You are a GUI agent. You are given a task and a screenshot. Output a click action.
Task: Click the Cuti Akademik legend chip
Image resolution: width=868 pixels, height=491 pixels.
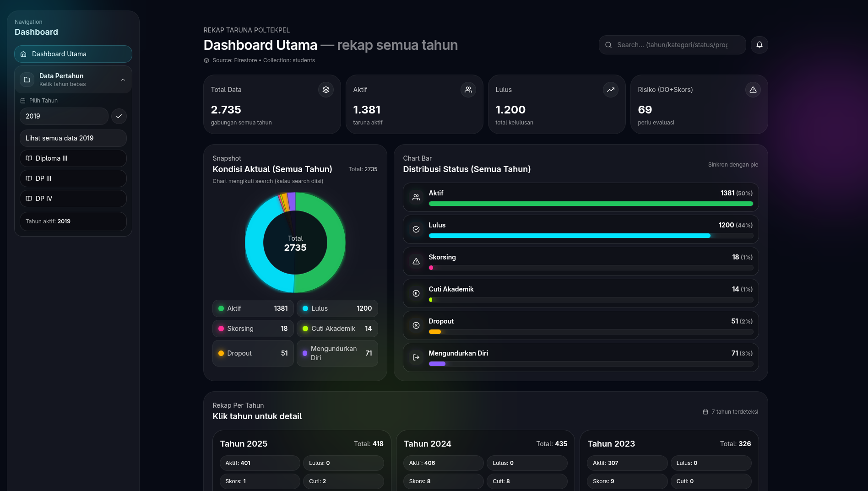tap(337, 329)
